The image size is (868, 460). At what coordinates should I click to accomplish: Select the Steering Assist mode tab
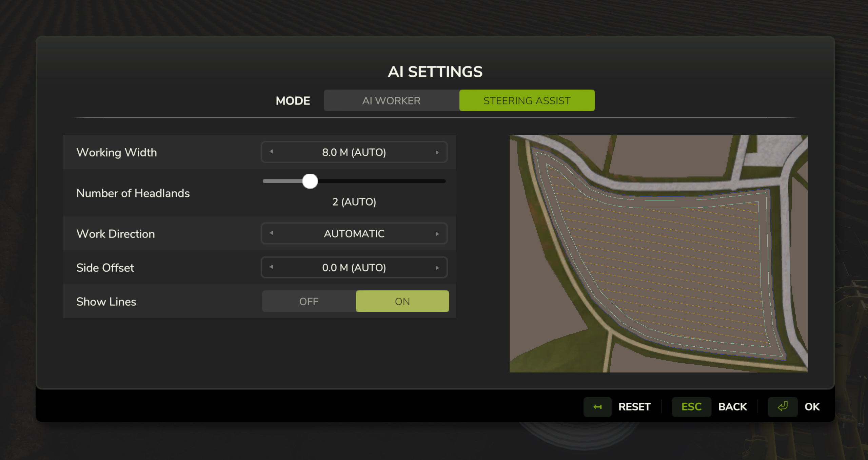[x=527, y=101]
